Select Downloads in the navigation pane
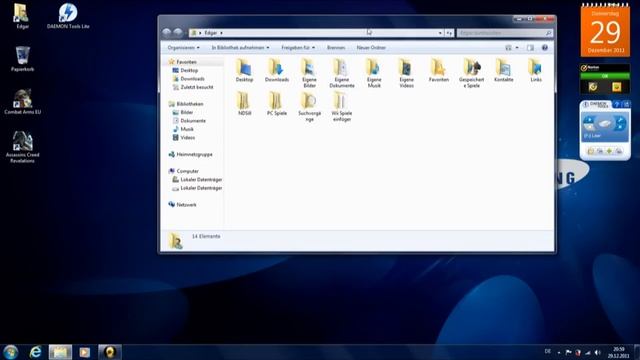 pyautogui.click(x=192, y=79)
